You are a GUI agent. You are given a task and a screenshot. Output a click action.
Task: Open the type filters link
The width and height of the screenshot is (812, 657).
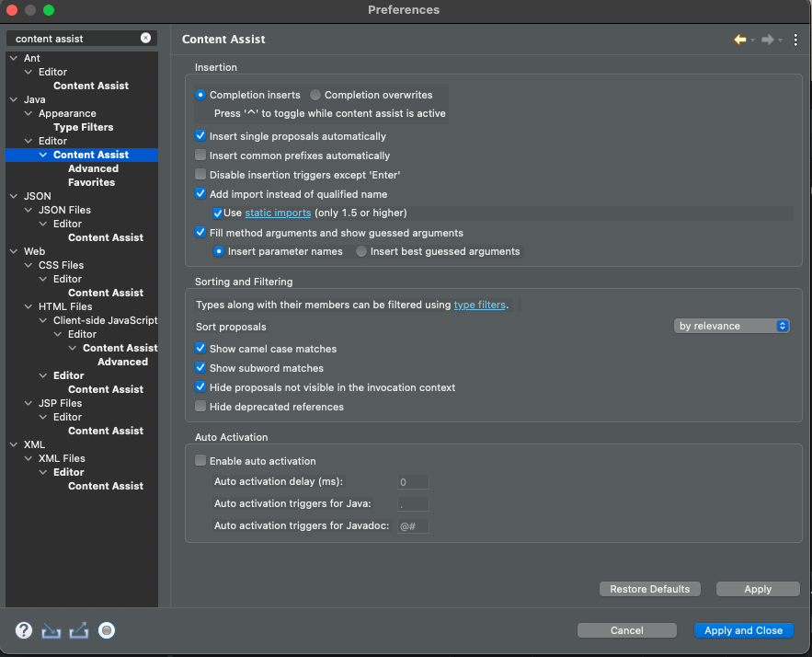(479, 305)
